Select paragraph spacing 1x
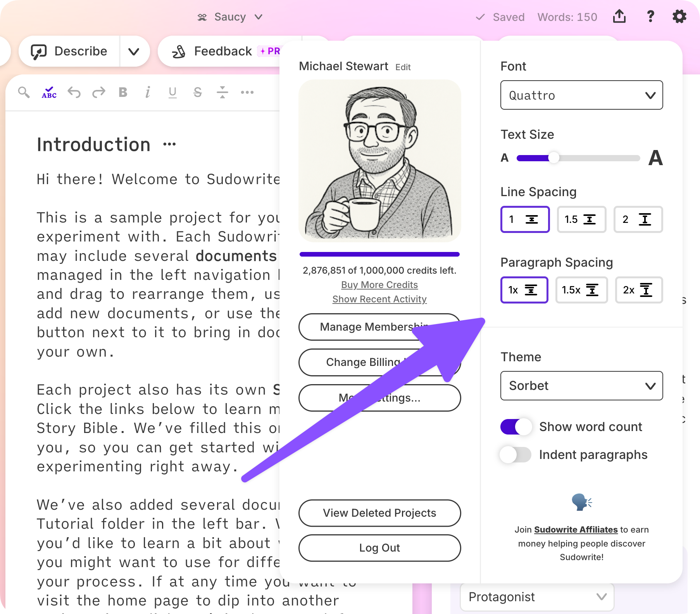This screenshot has width=700, height=614. coord(524,290)
